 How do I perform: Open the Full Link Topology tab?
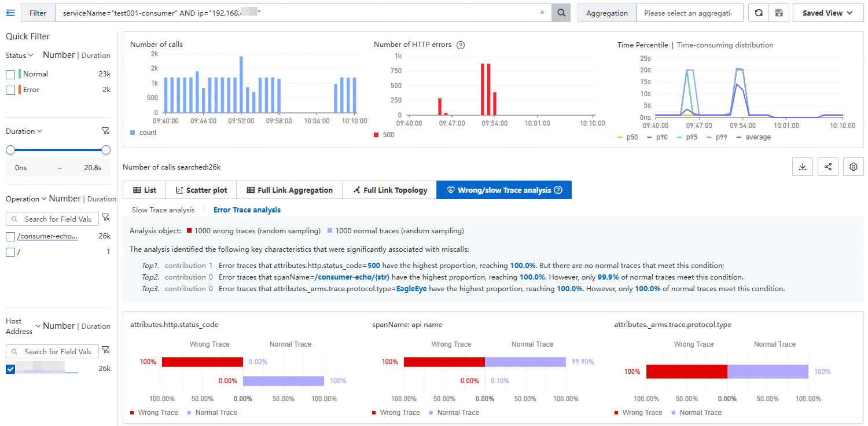click(x=389, y=190)
